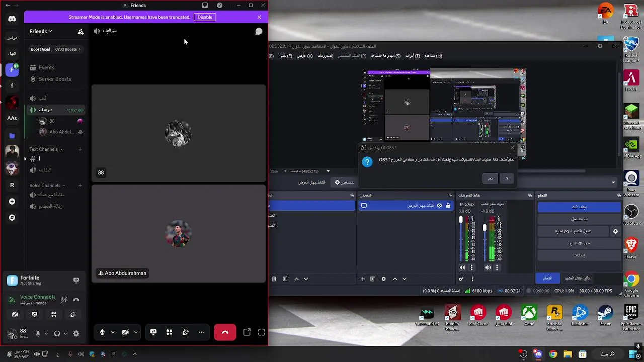Stop streaming with highlighted blue OBS button
This screenshot has height=362, width=644.
point(579,207)
